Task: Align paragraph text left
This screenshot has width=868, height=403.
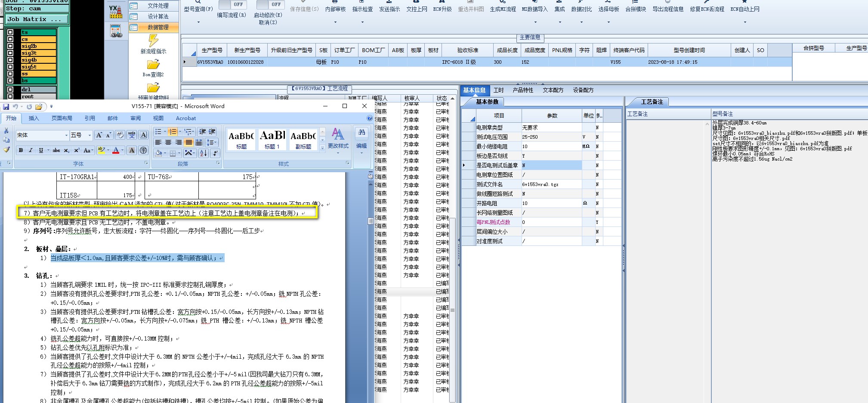Action: click(x=158, y=143)
